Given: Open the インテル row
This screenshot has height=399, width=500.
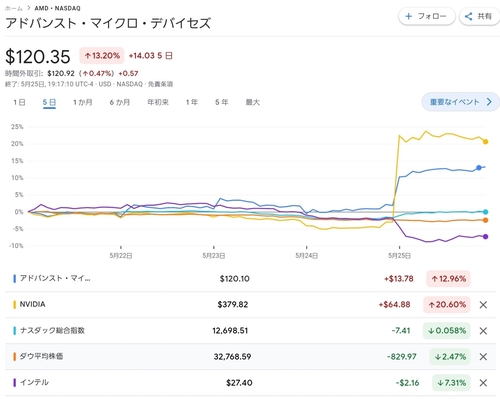Looking at the screenshot, I should pyautogui.click(x=250, y=383).
